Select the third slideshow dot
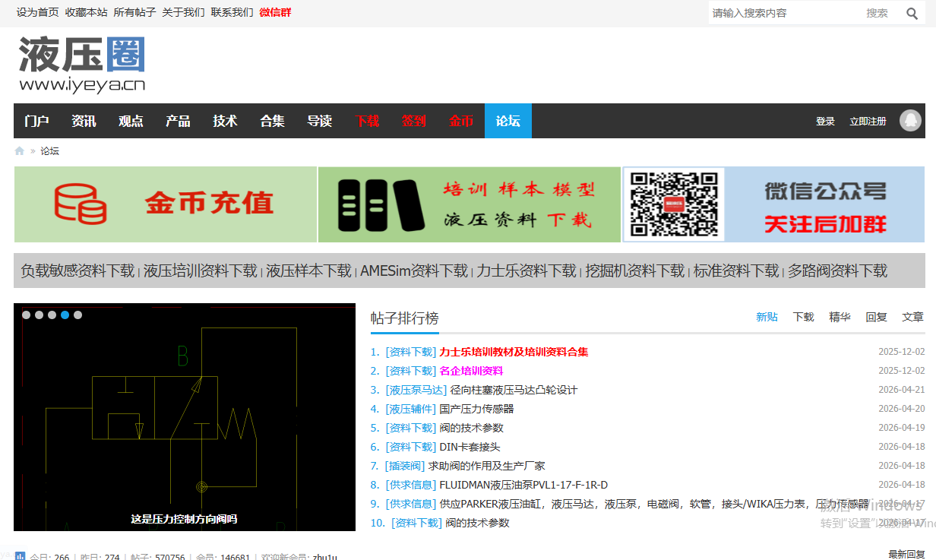 pyautogui.click(x=52, y=315)
